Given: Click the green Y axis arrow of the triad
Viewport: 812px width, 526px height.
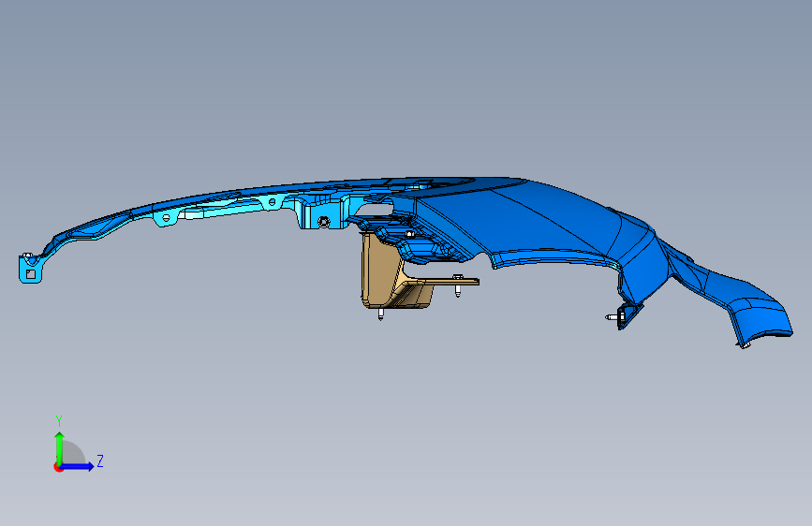Looking at the screenshot, I should (60, 447).
